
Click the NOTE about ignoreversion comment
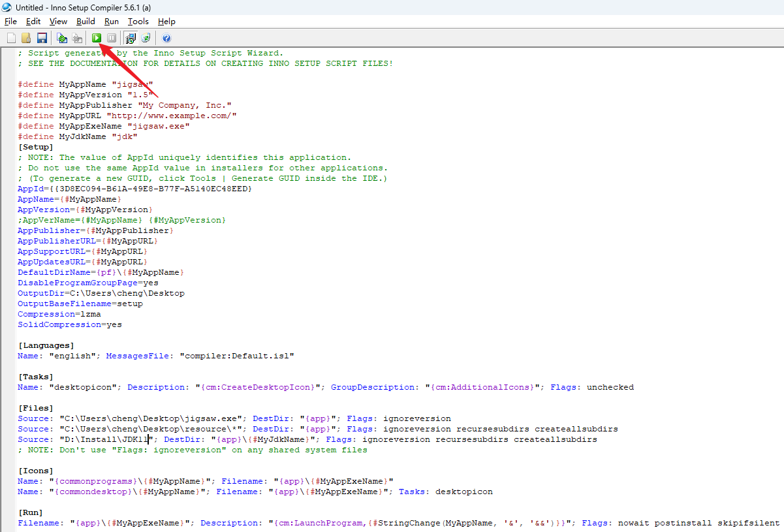193,450
